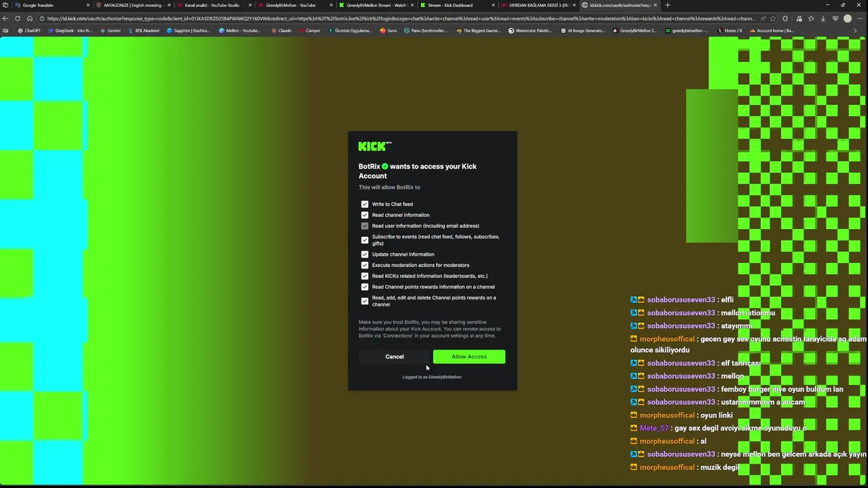Reload the page with the refresh icon
868x488 pixels.
(x=18, y=18)
